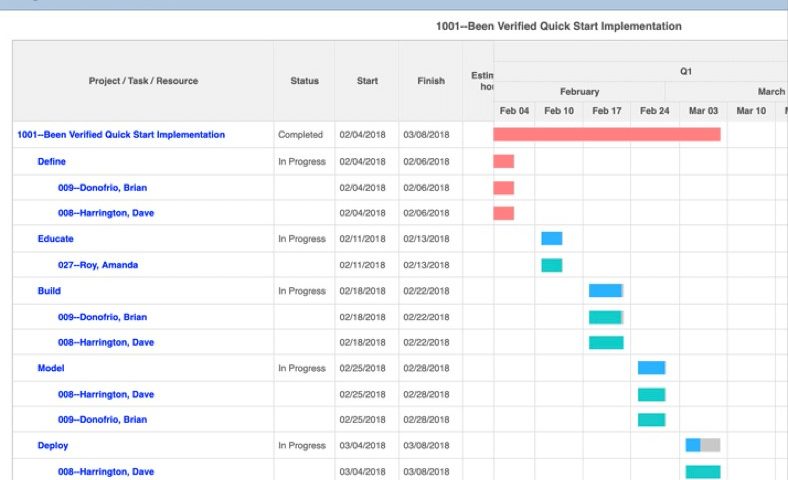The image size is (788, 480).
Task: Click the blue Educate task Gantt bar
Action: point(552,238)
